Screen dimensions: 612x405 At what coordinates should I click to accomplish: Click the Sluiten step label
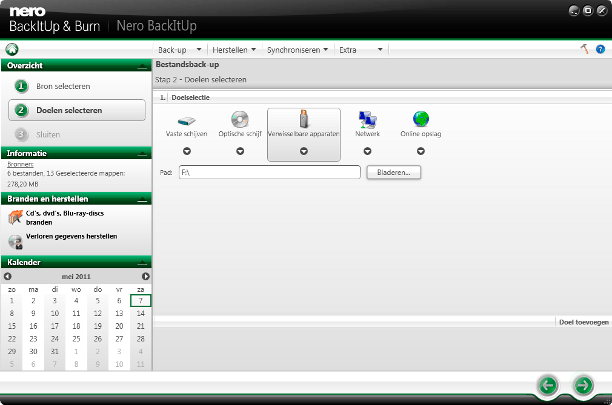(x=48, y=135)
